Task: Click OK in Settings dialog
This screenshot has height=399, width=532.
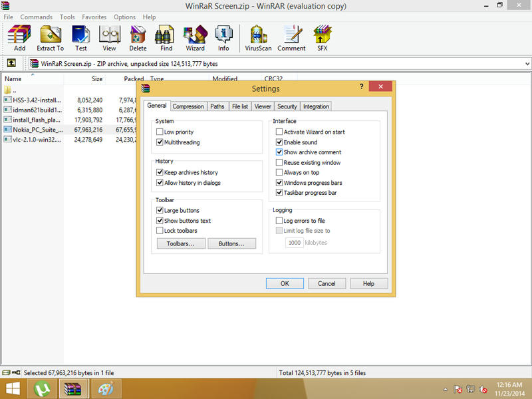Action: pyautogui.click(x=285, y=283)
